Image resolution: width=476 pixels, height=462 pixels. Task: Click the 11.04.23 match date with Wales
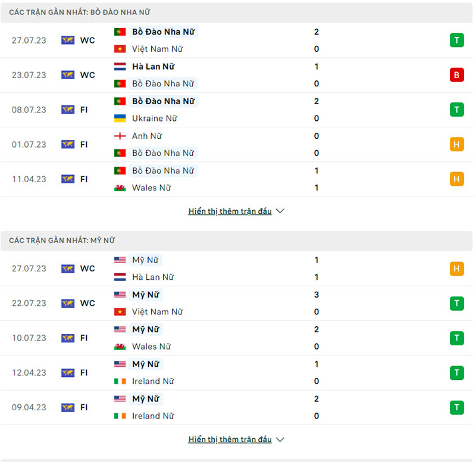pyautogui.click(x=29, y=179)
